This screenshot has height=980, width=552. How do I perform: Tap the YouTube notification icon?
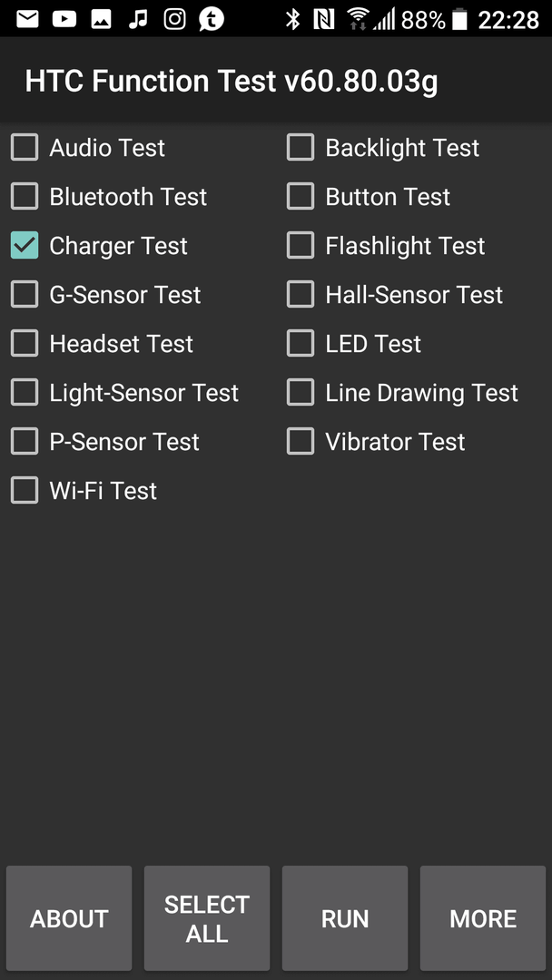[64, 19]
